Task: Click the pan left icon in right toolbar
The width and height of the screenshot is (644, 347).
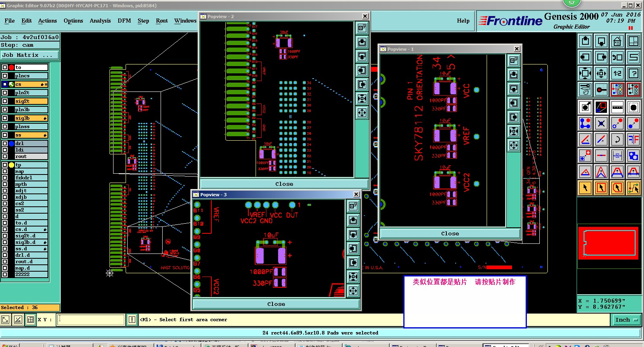Action: pos(585,57)
